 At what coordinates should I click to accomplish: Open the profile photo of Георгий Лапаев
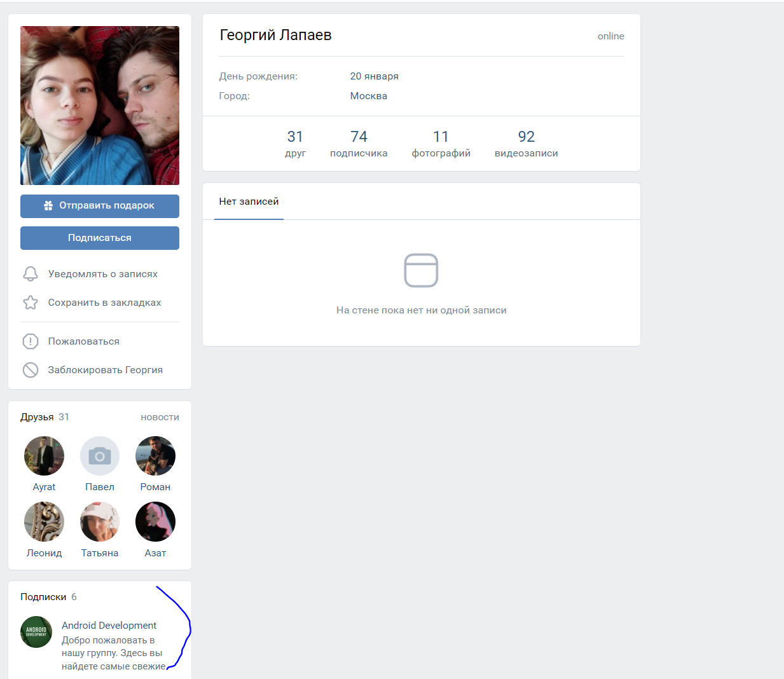(x=100, y=106)
